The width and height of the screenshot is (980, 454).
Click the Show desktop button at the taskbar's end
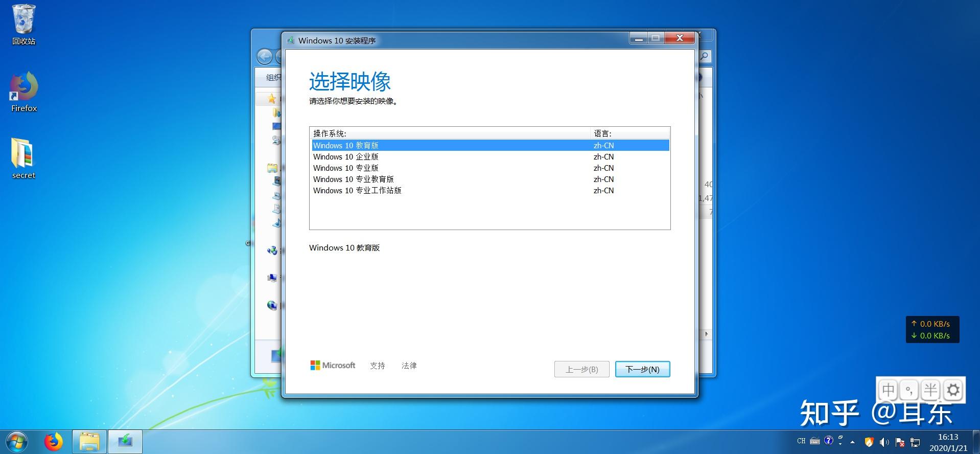tap(976, 442)
